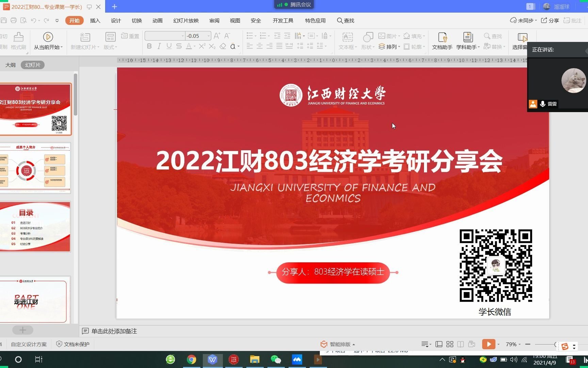Click the 自定义设计方案 button in status bar
This screenshot has width=588, height=368.
click(x=29, y=344)
